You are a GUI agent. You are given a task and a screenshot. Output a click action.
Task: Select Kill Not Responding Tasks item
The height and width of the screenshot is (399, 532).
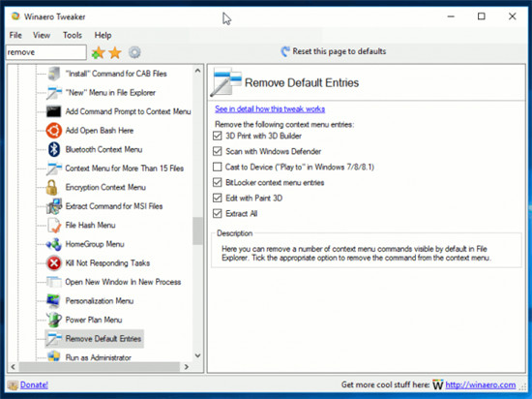click(107, 263)
